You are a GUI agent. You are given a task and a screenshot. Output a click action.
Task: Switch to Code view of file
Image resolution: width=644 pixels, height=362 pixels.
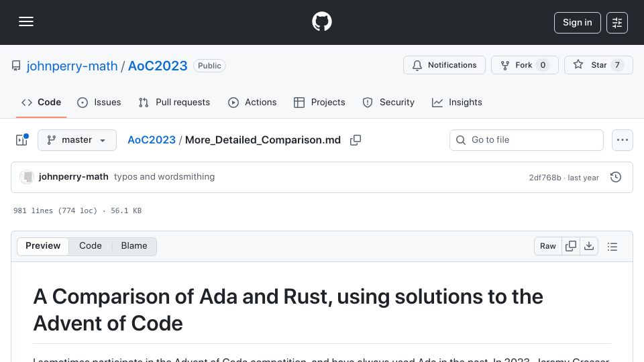pos(91,246)
